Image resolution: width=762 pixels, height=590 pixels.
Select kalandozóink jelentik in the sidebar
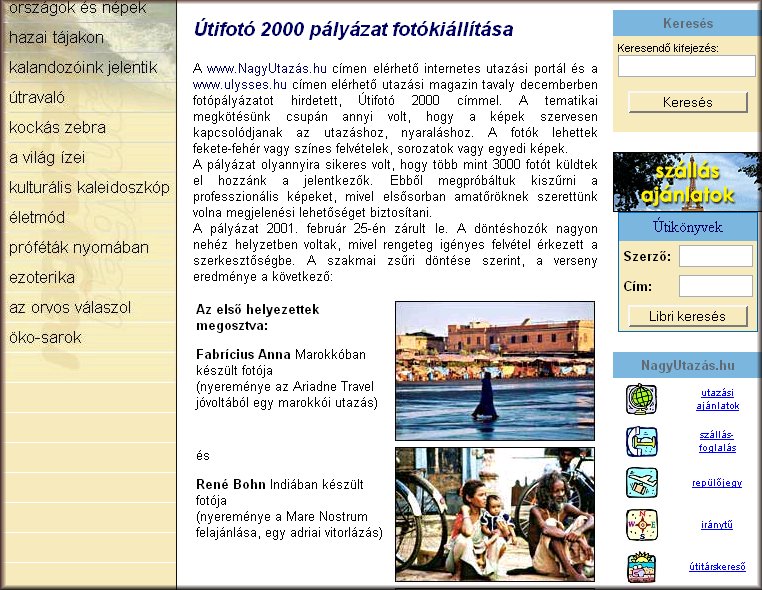coord(83,68)
